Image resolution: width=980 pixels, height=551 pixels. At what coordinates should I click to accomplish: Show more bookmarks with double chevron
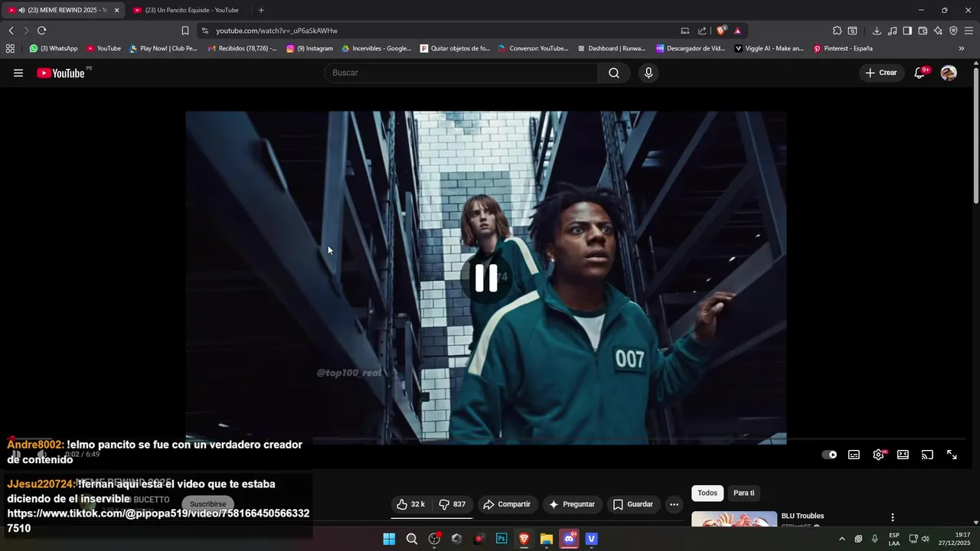coord(962,48)
